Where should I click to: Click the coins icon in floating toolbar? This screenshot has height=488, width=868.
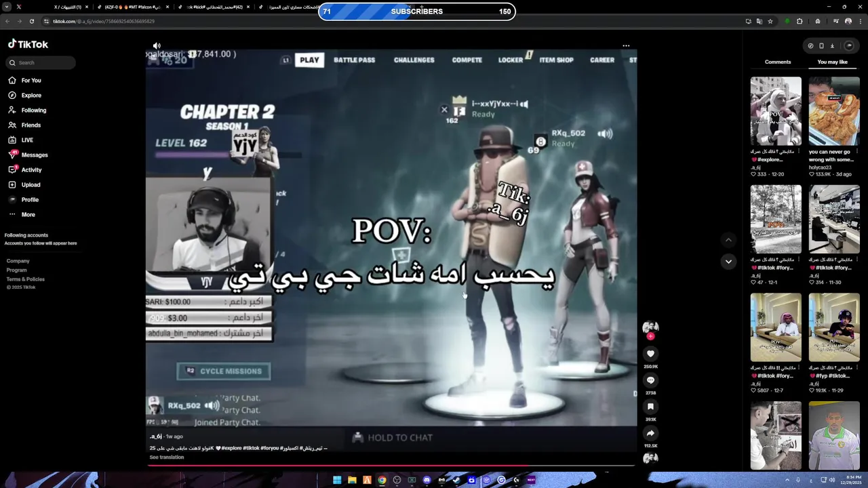(x=810, y=46)
